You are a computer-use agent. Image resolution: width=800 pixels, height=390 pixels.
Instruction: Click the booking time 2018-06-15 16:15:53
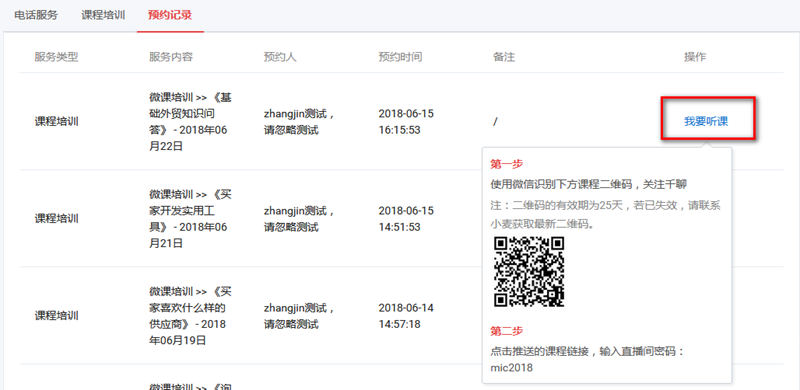tap(406, 121)
